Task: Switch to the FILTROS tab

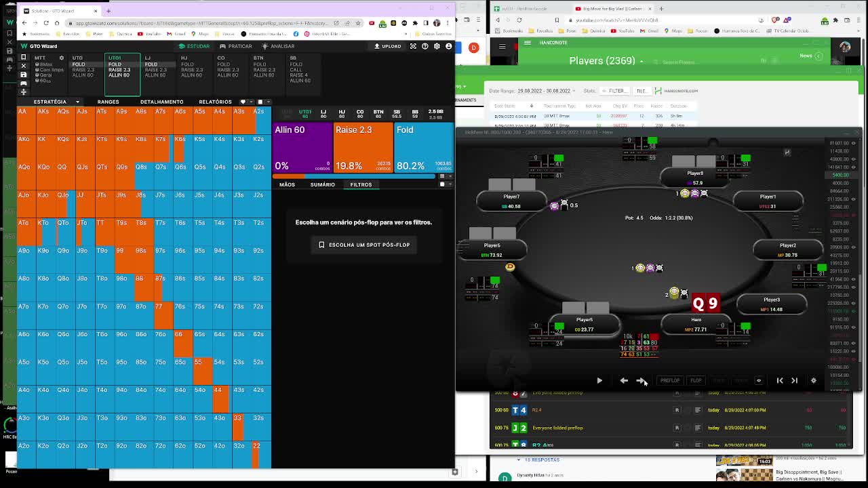Action: coord(361,184)
